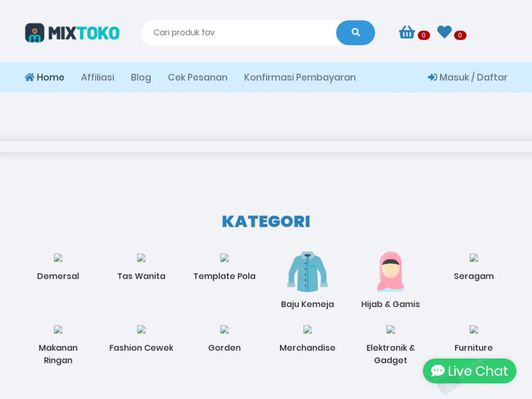Image resolution: width=532 pixels, height=399 pixels.
Task: Open the Tas Wanita category link
Action: [141, 276]
